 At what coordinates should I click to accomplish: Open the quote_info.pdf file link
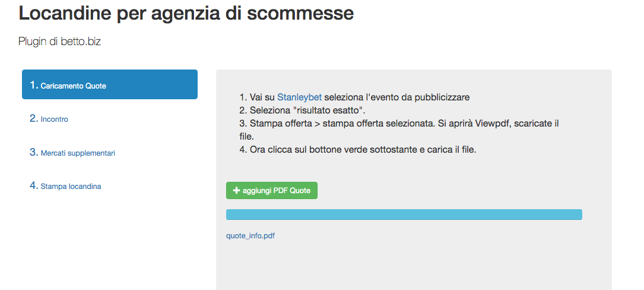click(250, 236)
